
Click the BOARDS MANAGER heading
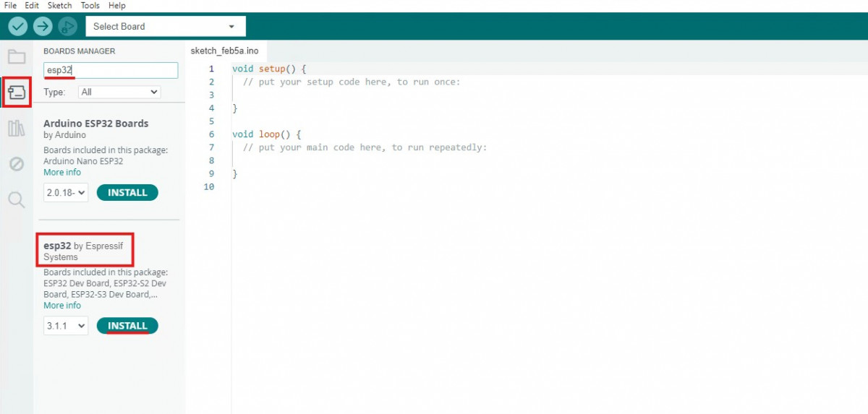tap(79, 51)
